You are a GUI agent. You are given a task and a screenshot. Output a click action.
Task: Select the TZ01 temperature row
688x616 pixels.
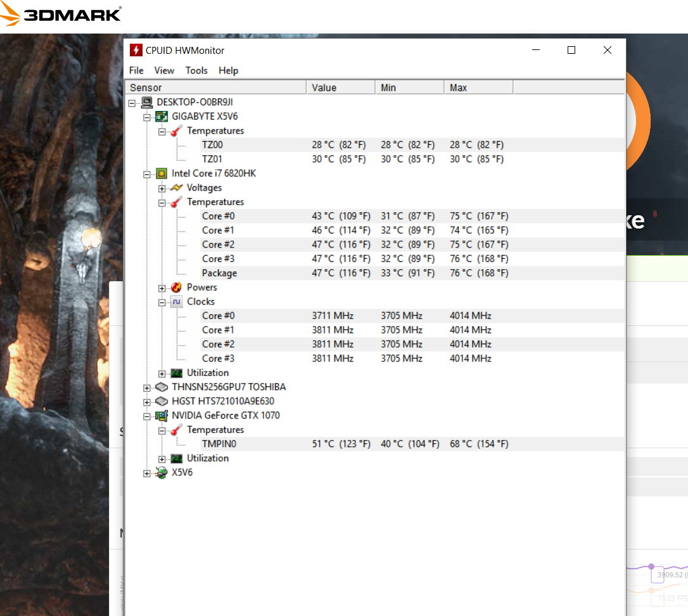412,159
